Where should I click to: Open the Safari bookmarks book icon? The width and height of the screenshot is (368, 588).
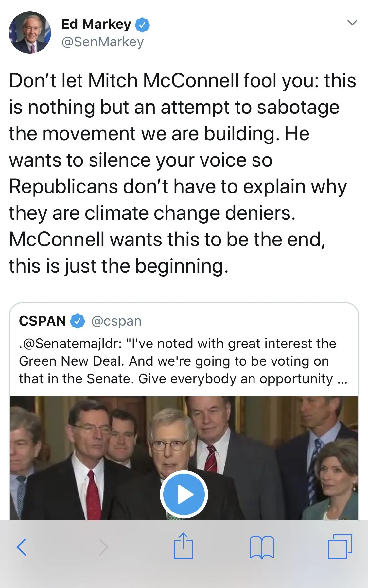(261, 547)
